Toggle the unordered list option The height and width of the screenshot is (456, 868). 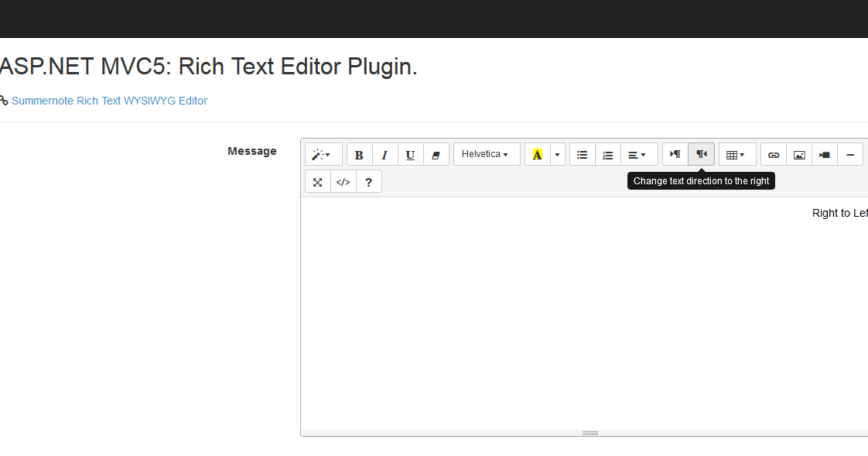(582, 154)
